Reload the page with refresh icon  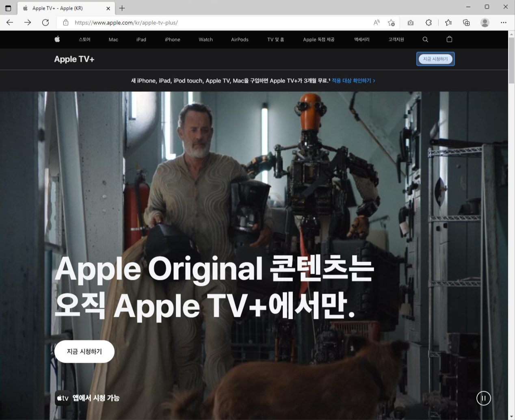tap(45, 23)
